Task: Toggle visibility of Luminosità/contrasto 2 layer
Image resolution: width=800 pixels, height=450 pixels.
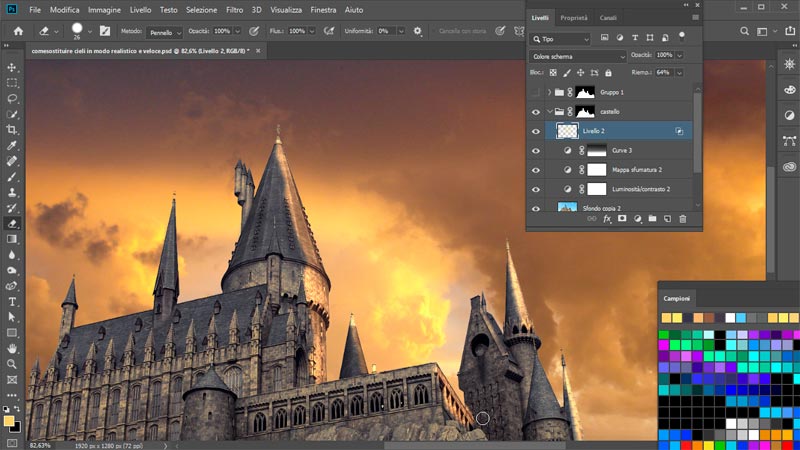Action: (536, 189)
